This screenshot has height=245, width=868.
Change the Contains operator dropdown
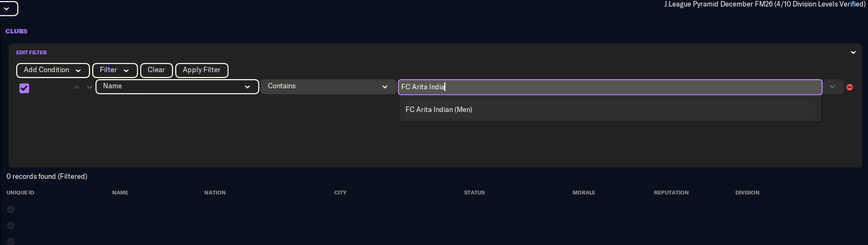pos(328,87)
